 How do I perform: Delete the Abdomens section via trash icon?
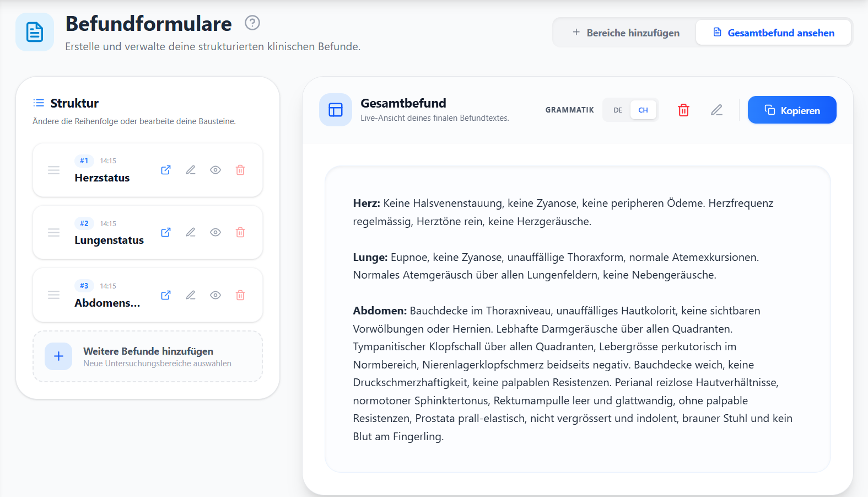coord(240,295)
